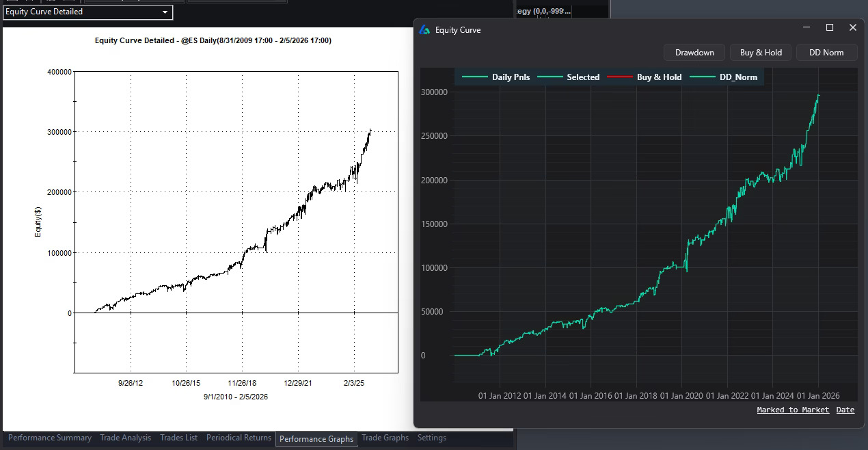Screen dimensions: 868x450
Task: Click the Equity Curve window app icon
Action: [424, 30]
